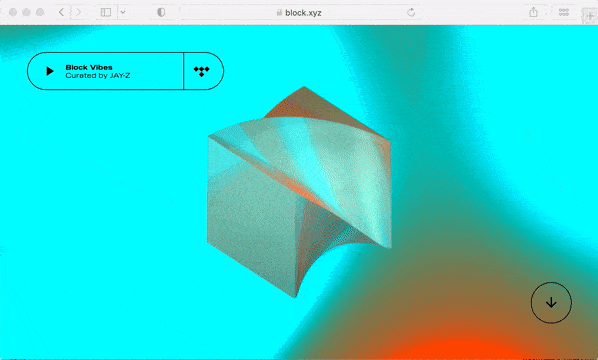This screenshot has width=598, height=360.
Task: Open the privacy report shield icon
Action: [x=161, y=12]
